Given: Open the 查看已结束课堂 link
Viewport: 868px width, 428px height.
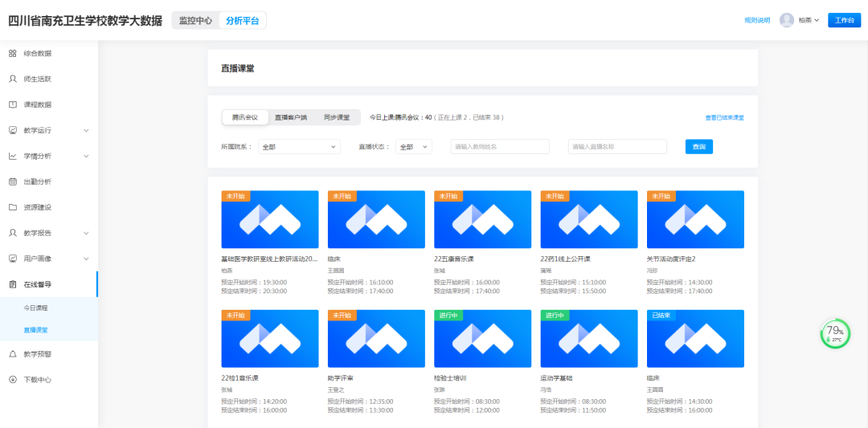Looking at the screenshot, I should pyautogui.click(x=724, y=118).
